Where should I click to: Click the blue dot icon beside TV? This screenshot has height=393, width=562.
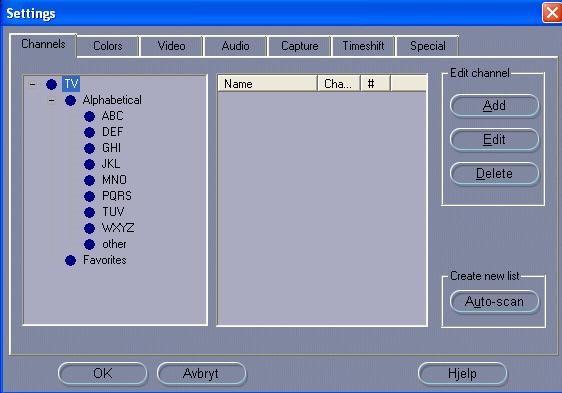[52, 84]
